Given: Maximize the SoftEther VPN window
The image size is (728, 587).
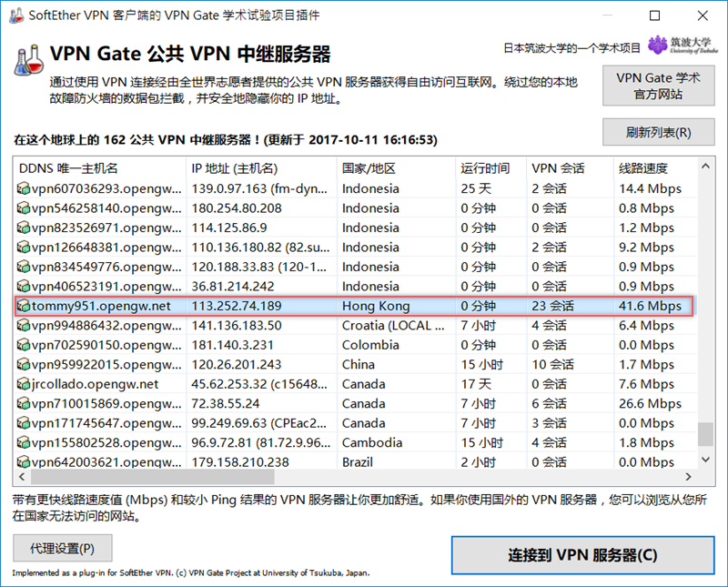Looking at the screenshot, I should click(x=654, y=15).
